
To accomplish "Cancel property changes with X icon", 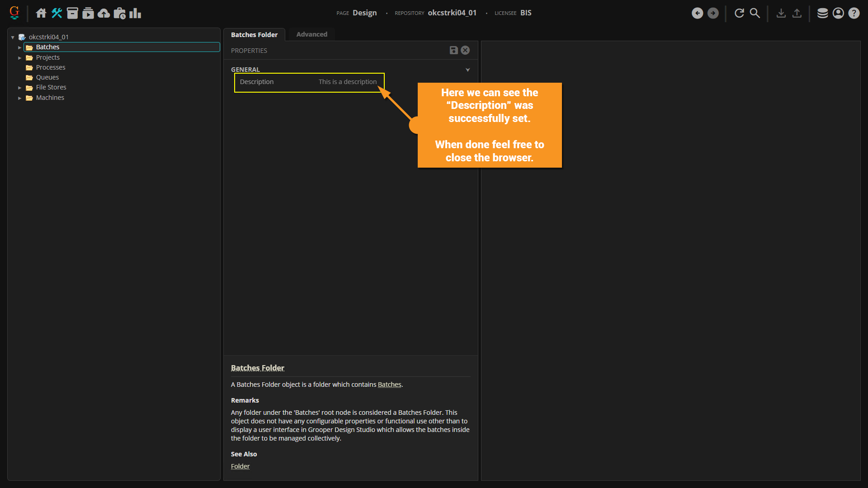I will tap(465, 50).
